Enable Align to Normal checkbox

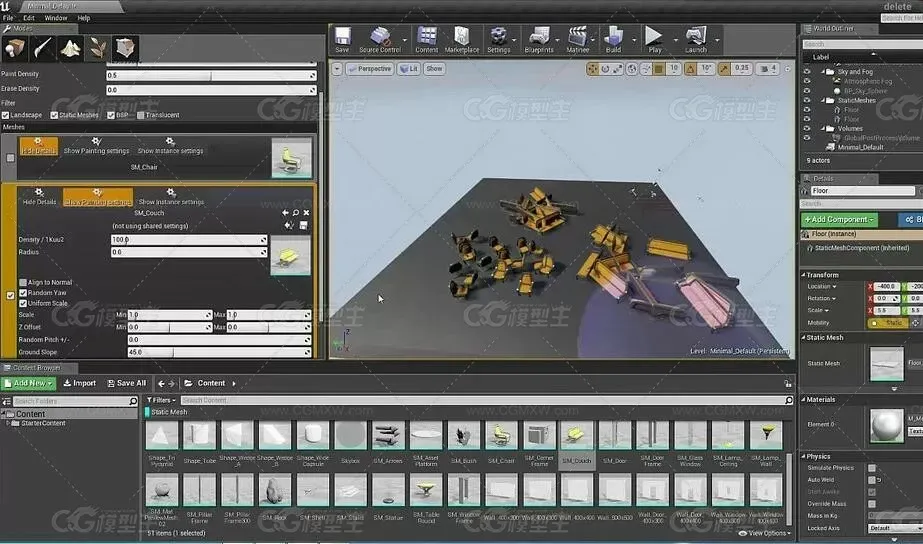pos(23,283)
